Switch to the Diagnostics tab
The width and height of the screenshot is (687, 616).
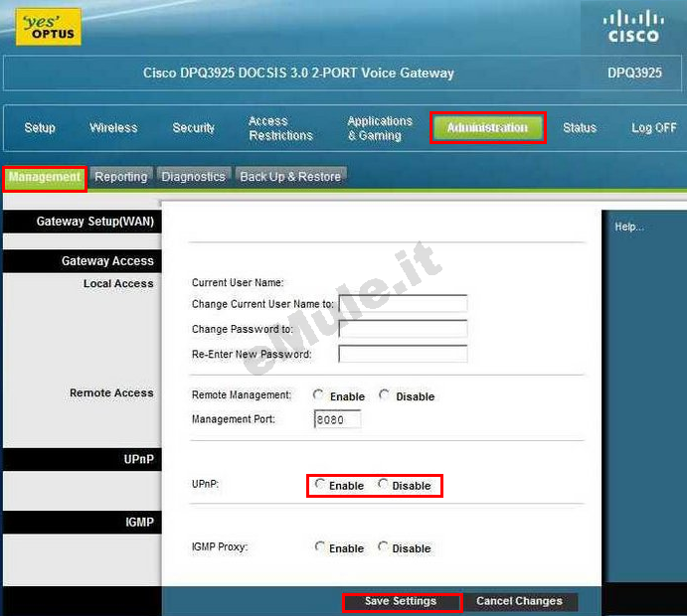click(193, 177)
